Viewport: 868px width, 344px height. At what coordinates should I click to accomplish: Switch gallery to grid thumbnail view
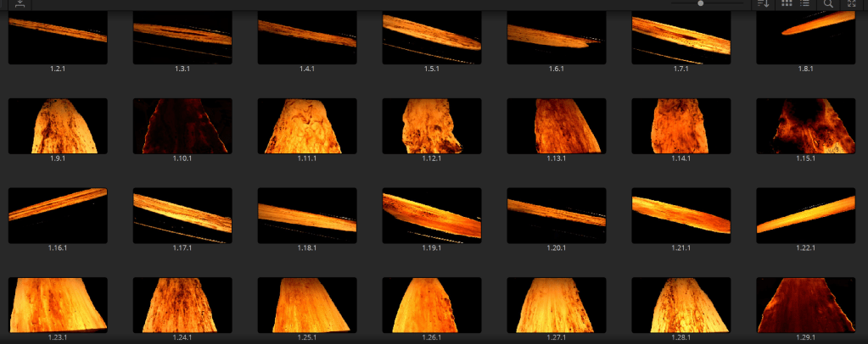pyautogui.click(x=787, y=4)
